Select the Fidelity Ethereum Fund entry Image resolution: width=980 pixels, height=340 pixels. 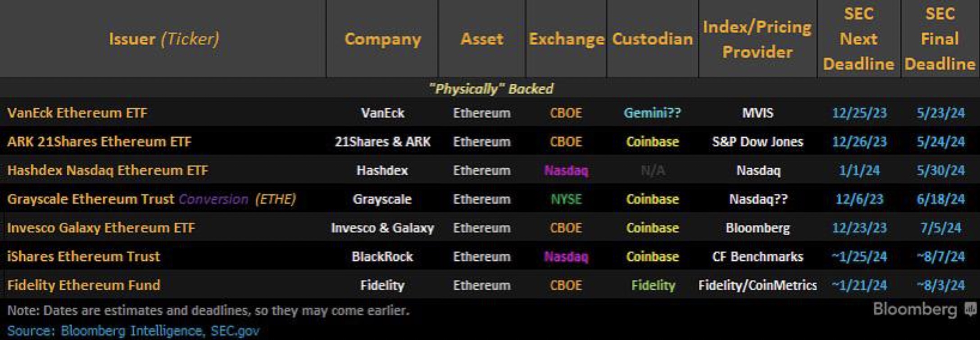pyautogui.click(x=83, y=285)
